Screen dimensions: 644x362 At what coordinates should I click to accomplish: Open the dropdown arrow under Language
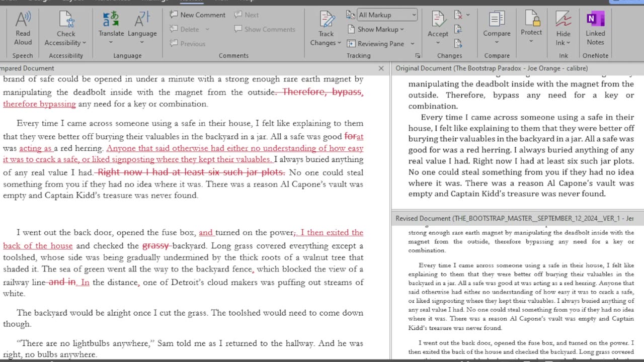(142, 43)
